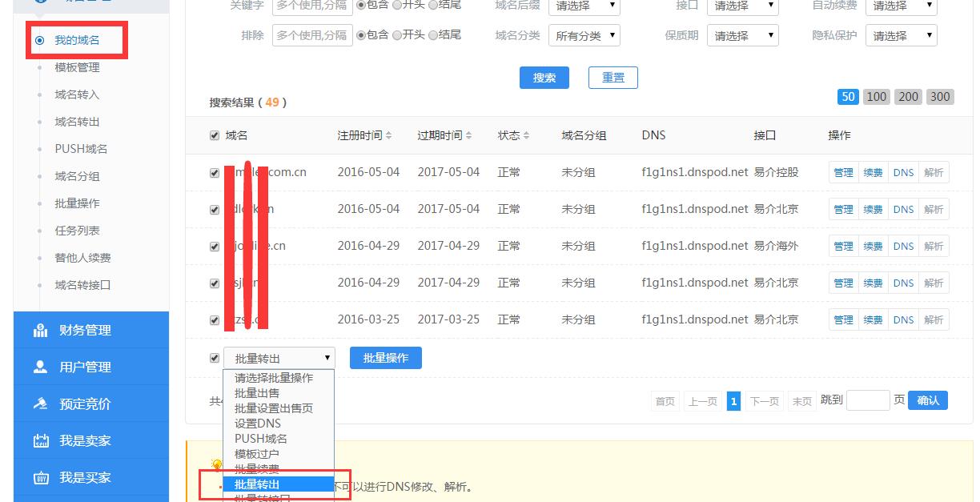
Task: Uncheck the 2016-05-04 易介控股 row checkbox
Action: click(214, 173)
